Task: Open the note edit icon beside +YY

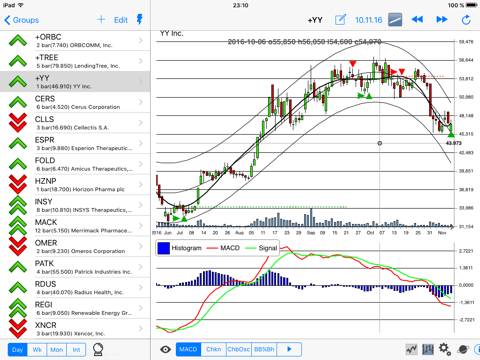Action: 340,20
